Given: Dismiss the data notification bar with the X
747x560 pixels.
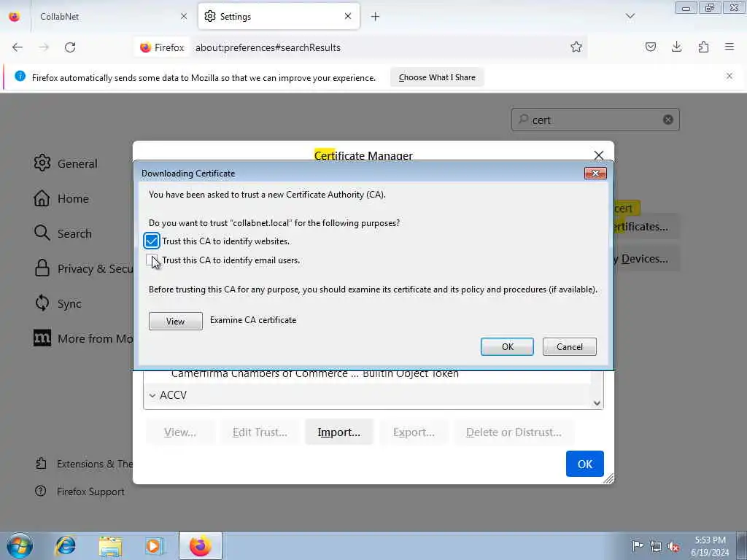Looking at the screenshot, I should [729, 76].
